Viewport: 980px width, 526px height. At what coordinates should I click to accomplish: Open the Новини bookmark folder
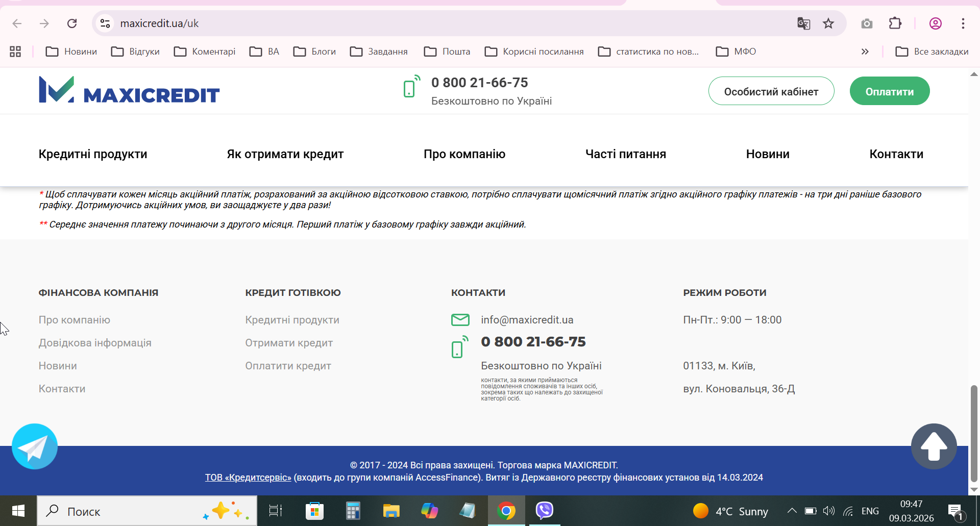pyautogui.click(x=71, y=52)
